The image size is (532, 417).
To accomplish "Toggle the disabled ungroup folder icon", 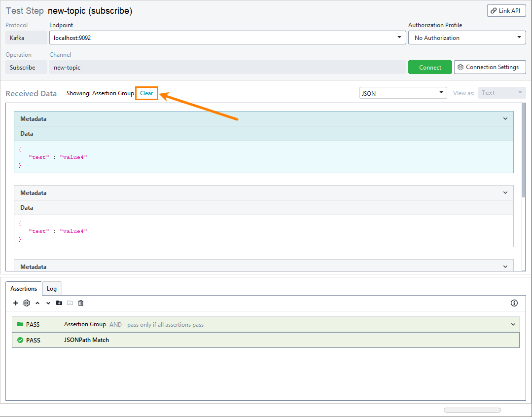I will pyautogui.click(x=70, y=303).
